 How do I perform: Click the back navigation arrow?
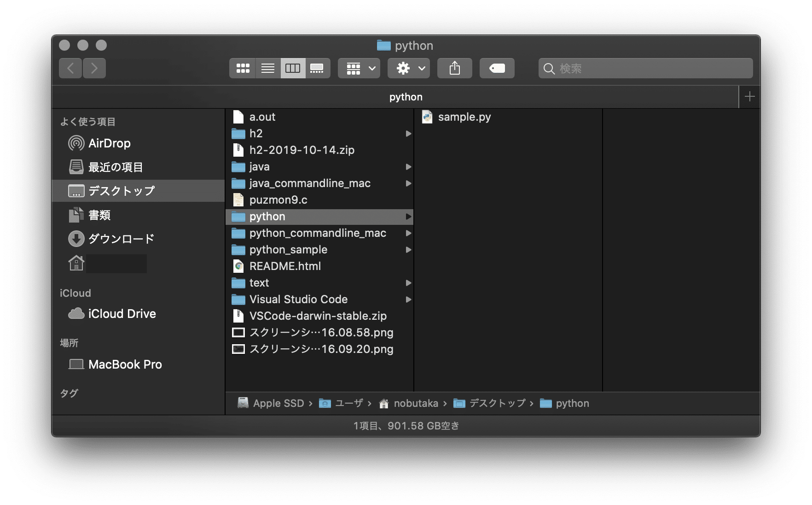(x=70, y=69)
